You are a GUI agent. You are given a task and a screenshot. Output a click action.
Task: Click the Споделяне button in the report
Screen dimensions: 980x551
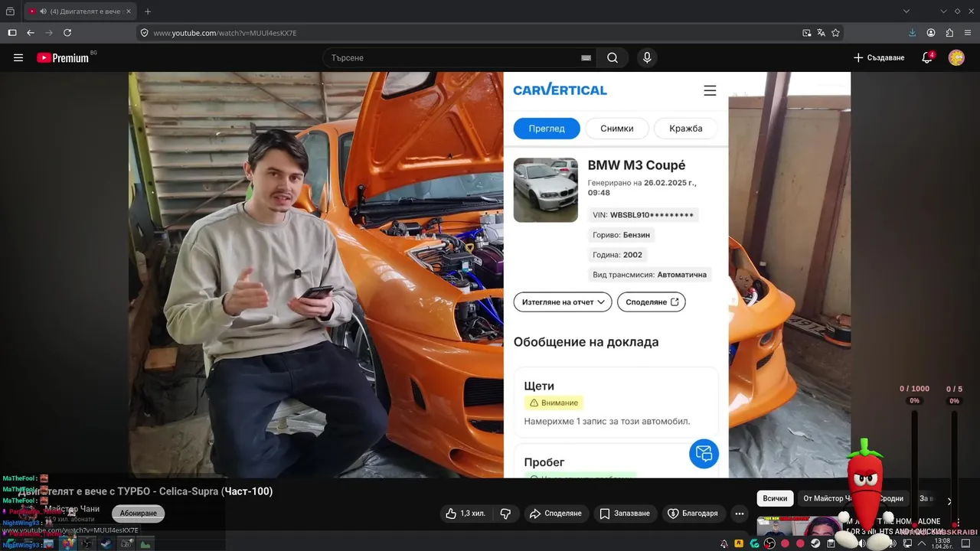pyautogui.click(x=652, y=302)
